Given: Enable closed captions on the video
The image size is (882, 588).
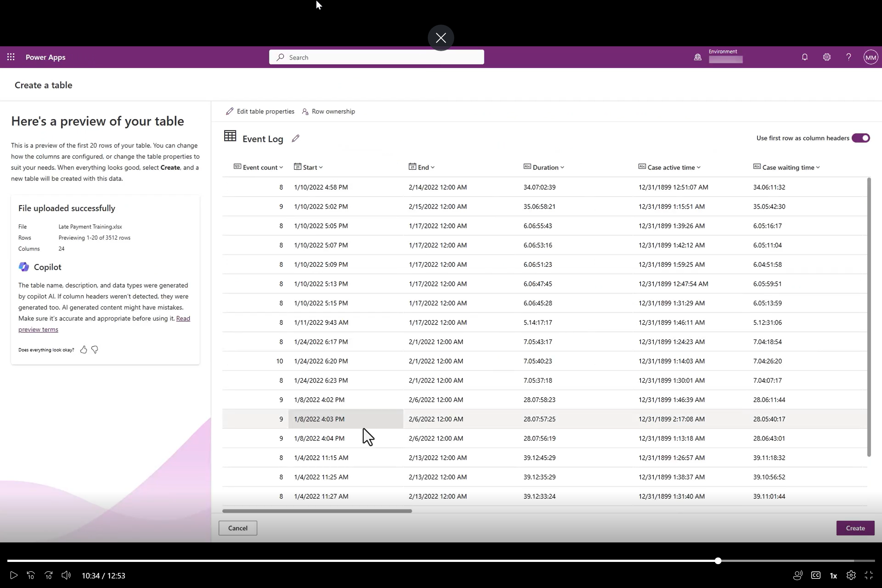Looking at the screenshot, I should (x=816, y=575).
